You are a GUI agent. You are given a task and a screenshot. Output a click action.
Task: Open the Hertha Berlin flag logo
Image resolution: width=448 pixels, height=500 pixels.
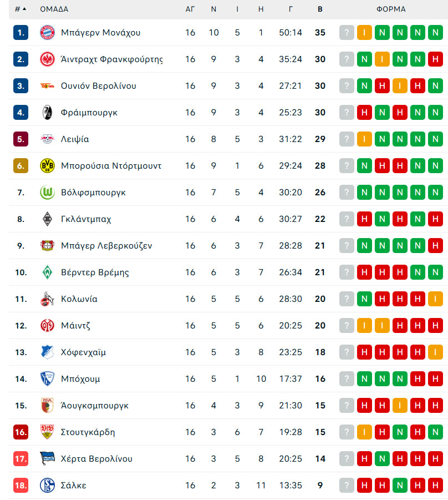pos(47,458)
